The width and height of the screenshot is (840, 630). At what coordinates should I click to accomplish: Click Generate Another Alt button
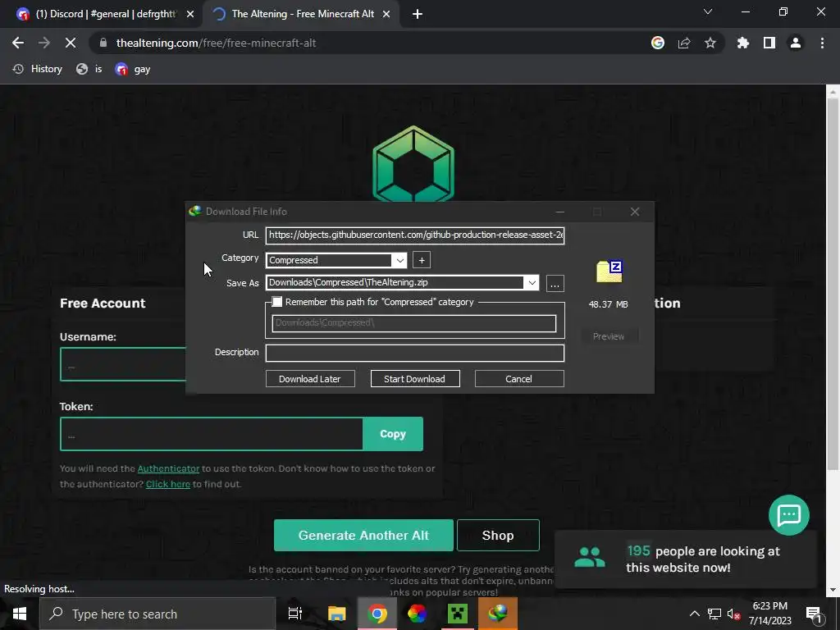[363, 535]
